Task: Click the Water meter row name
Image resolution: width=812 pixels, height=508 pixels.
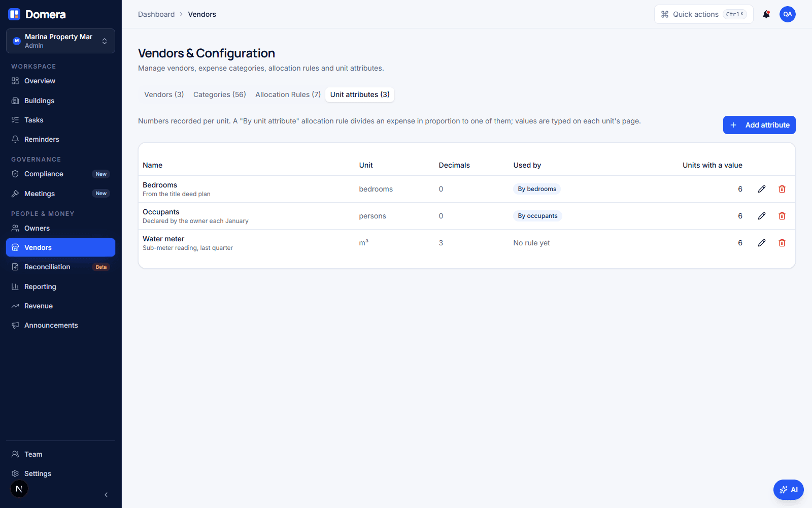Action: 163,239
